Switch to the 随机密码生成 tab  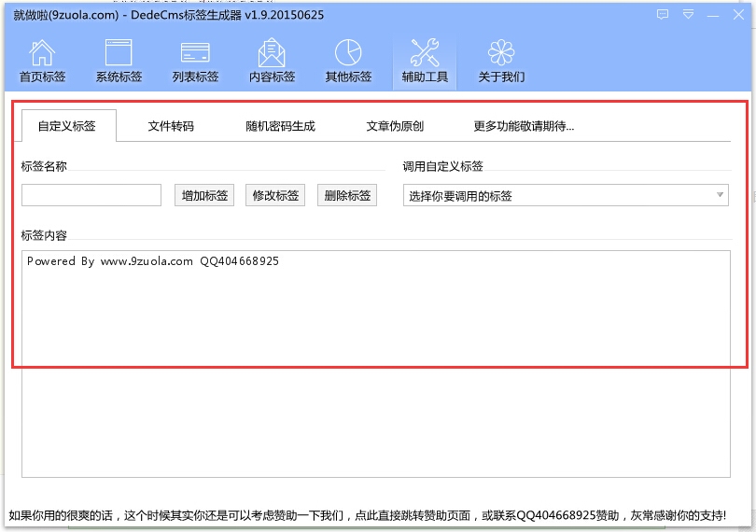(280, 126)
